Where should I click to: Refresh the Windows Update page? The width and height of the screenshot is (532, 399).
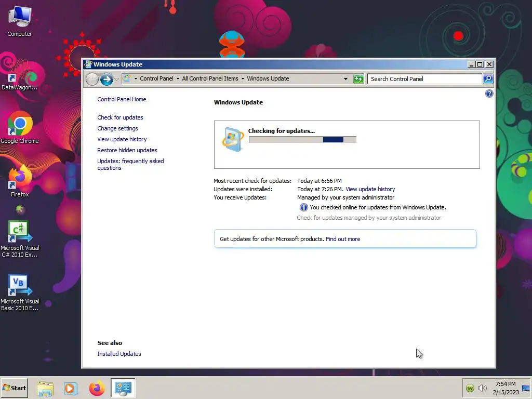(x=358, y=79)
